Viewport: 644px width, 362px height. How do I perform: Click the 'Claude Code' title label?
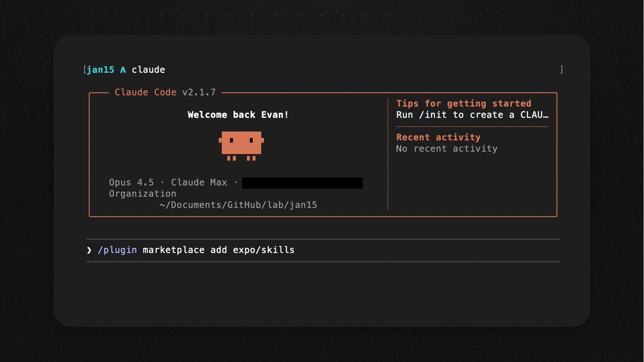[x=145, y=92]
